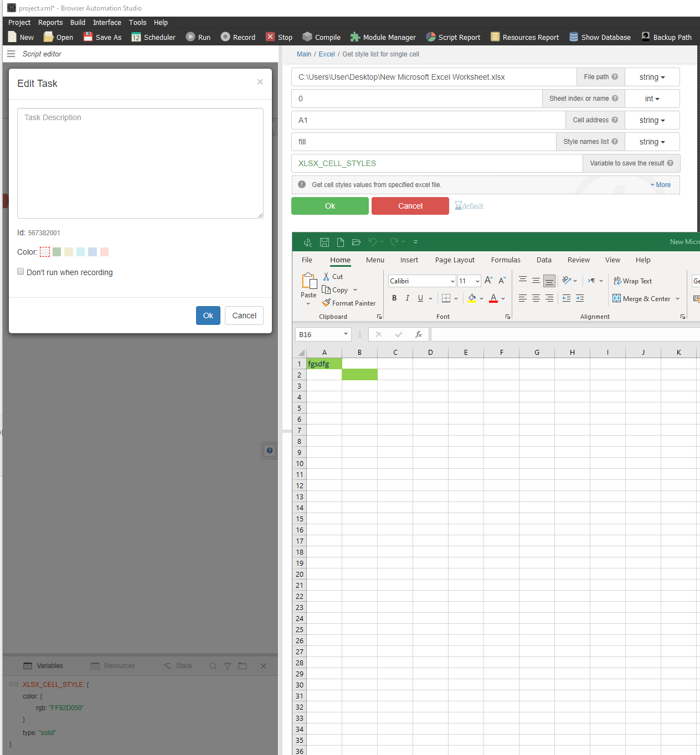Open the Tools menu
Screen dimensions: 700x755
[137, 23]
